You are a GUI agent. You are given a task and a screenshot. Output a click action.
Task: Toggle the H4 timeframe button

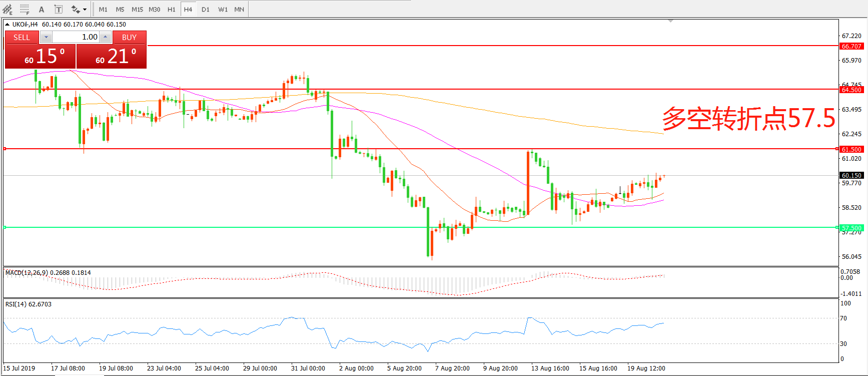[x=188, y=9]
